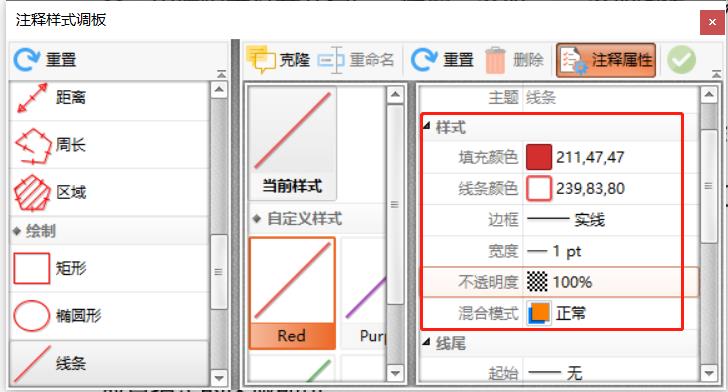Click the styles list scrollbar thumb
This screenshot has height=392, width=728.
pos(395,204)
